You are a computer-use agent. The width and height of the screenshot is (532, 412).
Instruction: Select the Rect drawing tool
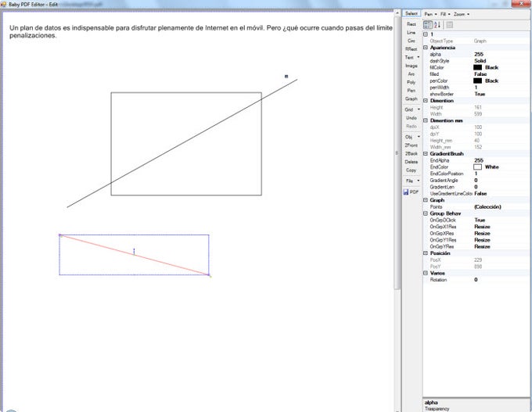pos(412,24)
